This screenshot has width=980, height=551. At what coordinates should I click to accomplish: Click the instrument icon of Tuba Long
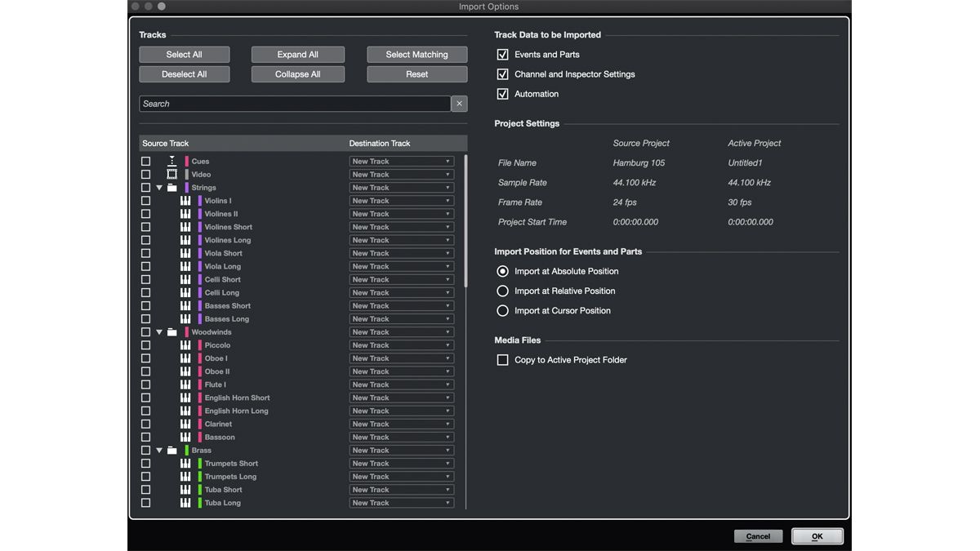[x=185, y=503]
